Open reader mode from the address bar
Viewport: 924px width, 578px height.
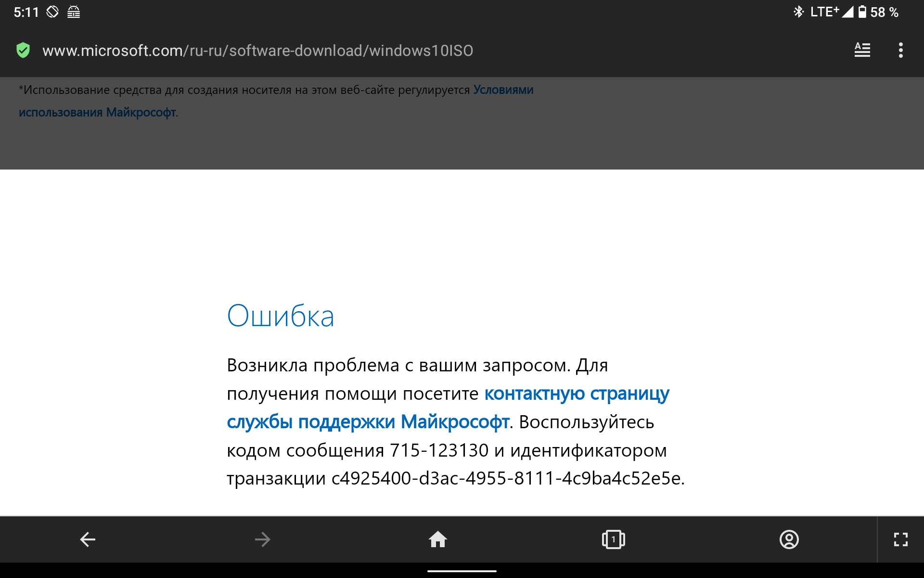tap(862, 50)
